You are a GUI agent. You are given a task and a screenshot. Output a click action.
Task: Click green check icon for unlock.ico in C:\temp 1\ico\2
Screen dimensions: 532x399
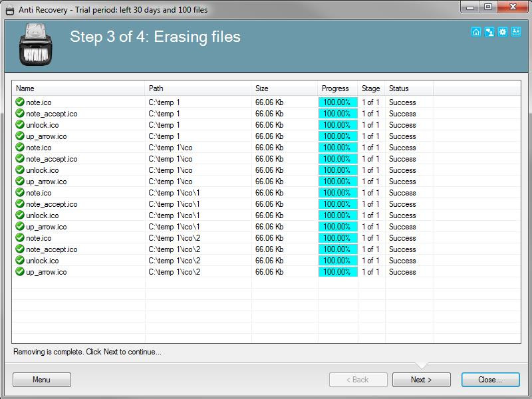(20, 260)
